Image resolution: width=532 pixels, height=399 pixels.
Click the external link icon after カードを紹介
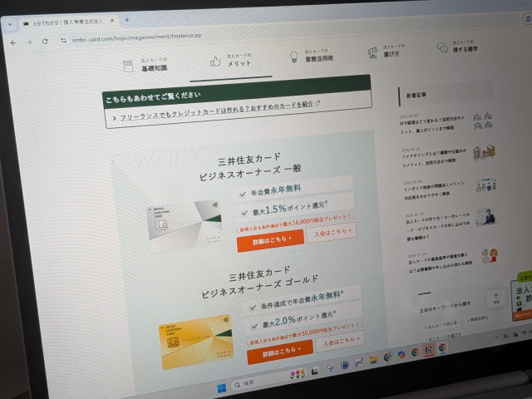click(318, 103)
